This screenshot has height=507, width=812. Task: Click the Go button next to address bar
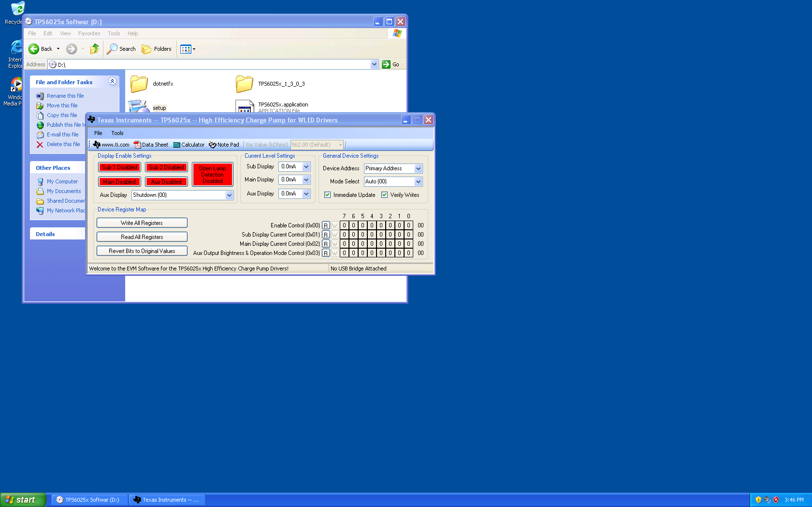click(391, 64)
